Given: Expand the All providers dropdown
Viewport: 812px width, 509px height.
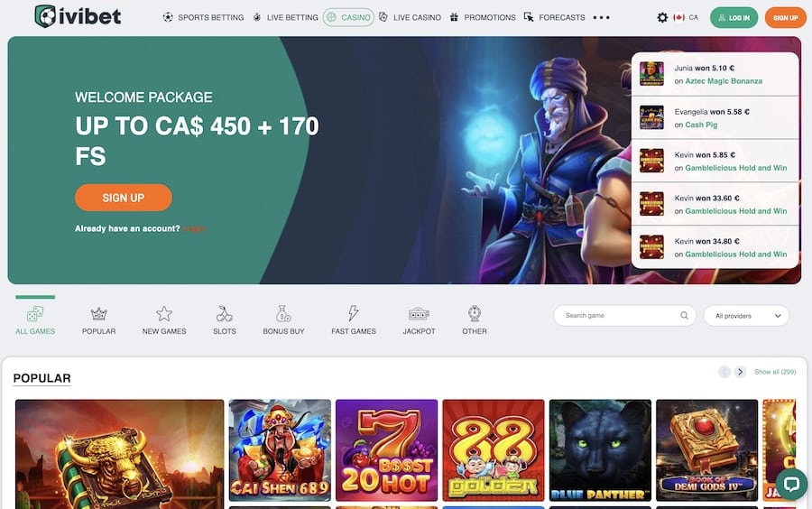Looking at the screenshot, I should pos(746,315).
